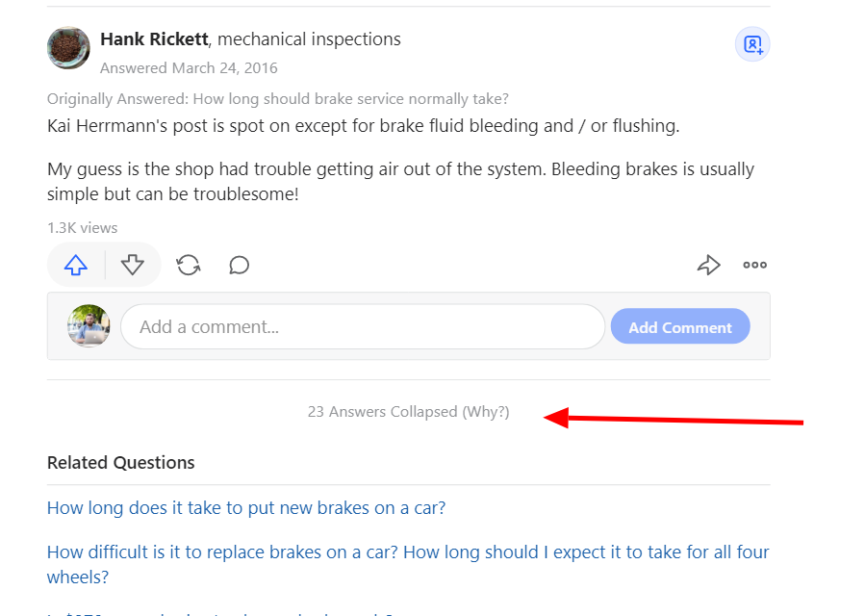Screen dimensions: 865x616
Task: Click inside the 'Add a comment...' field
Action: click(362, 327)
